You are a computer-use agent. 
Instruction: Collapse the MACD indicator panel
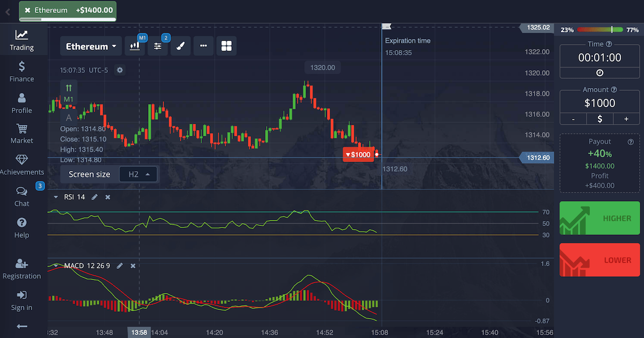coord(56,266)
